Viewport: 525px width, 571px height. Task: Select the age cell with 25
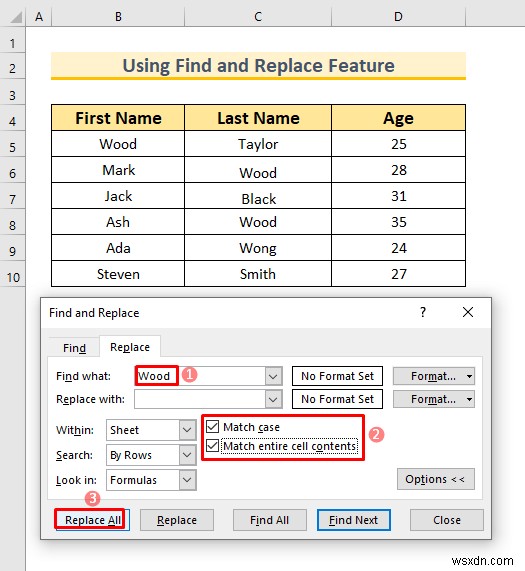tap(398, 144)
